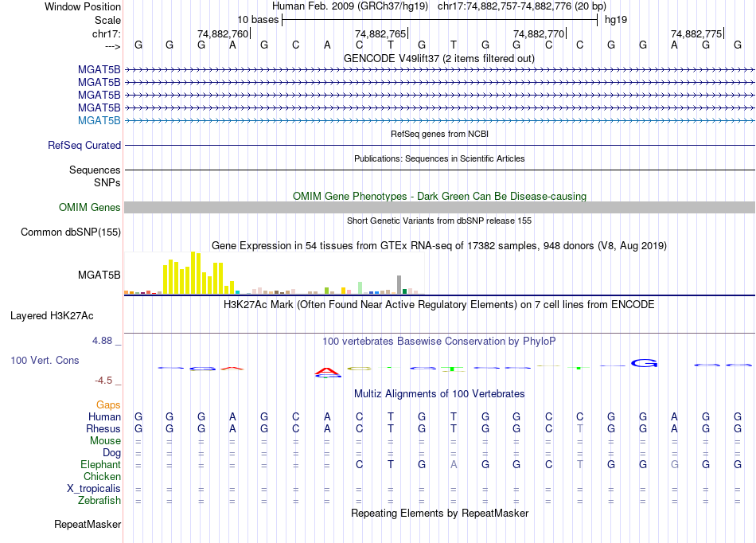The height and width of the screenshot is (543, 756).
Task: Click the MGAT5B label beside GTEx bar chart
Action: coord(99,275)
